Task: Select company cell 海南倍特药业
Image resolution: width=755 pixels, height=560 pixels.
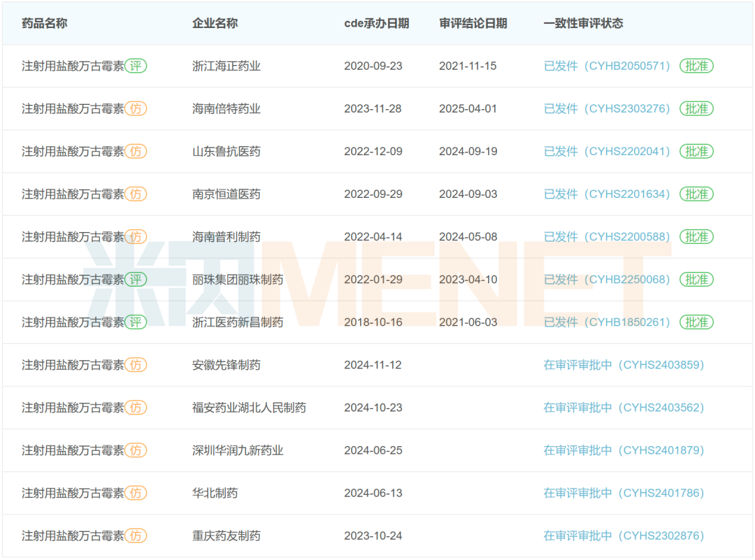Action: point(226,109)
